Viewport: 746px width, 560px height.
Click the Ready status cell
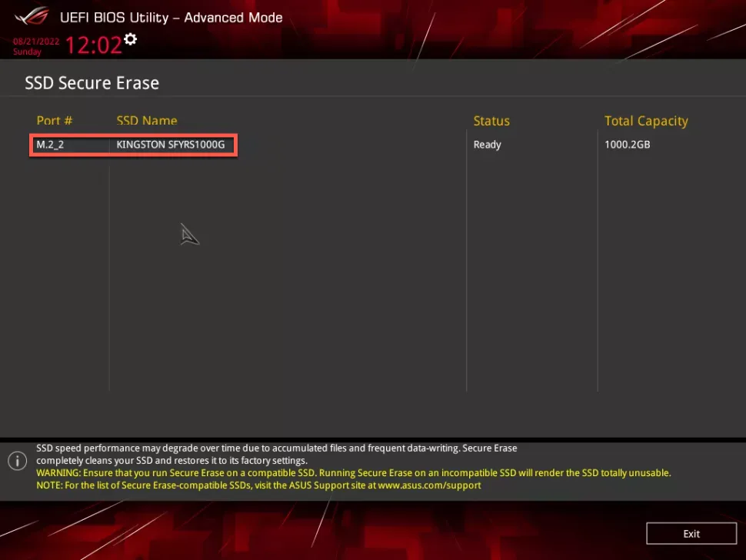(487, 145)
